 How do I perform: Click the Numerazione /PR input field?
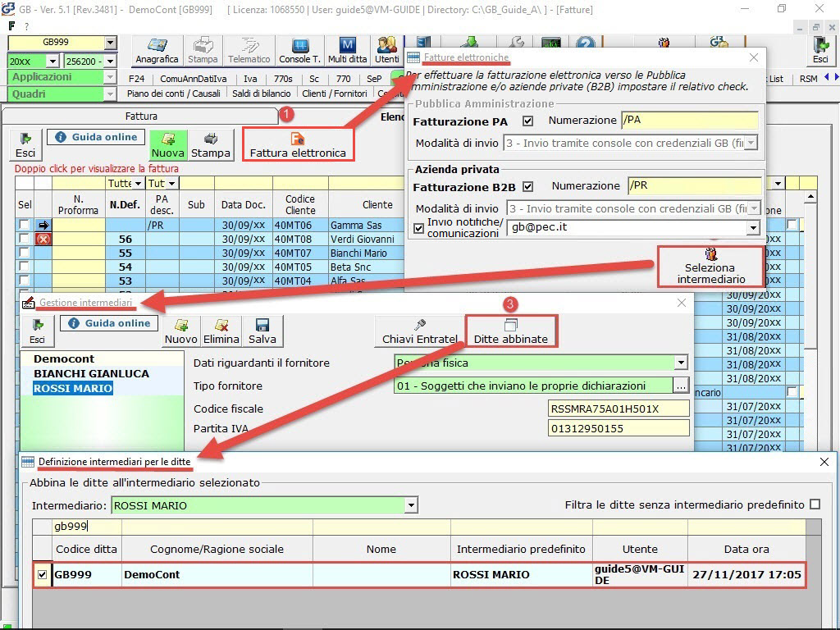coord(694,186)
